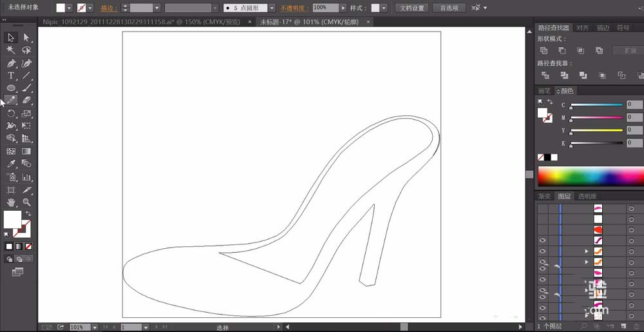Select the Free Transform tool
Screen dimensions: 644x332
pos(26,126)
